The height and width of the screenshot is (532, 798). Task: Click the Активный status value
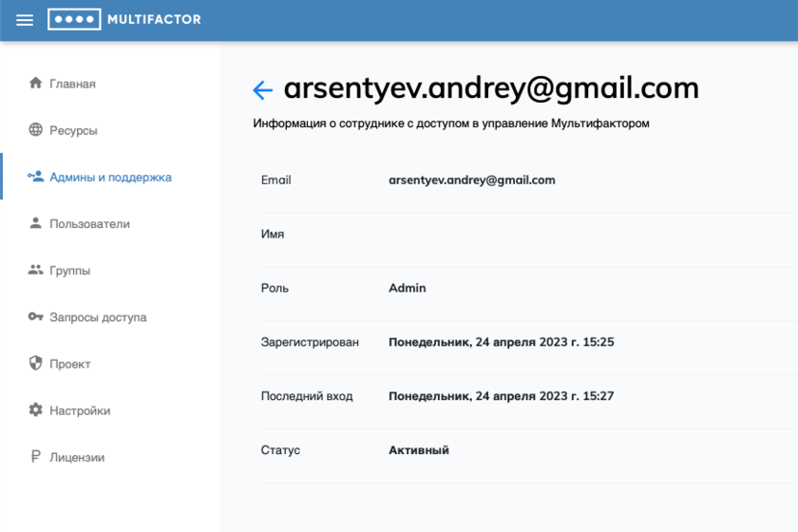click(418, 450)
